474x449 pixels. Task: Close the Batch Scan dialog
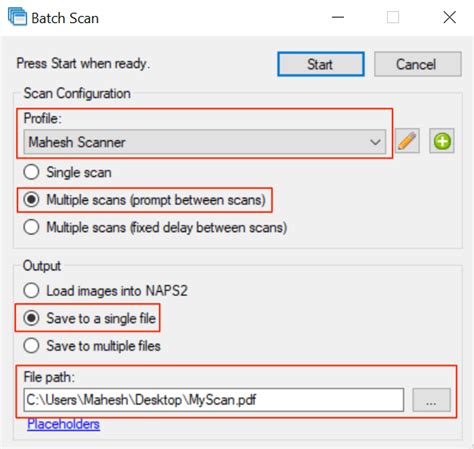[450, 17]
